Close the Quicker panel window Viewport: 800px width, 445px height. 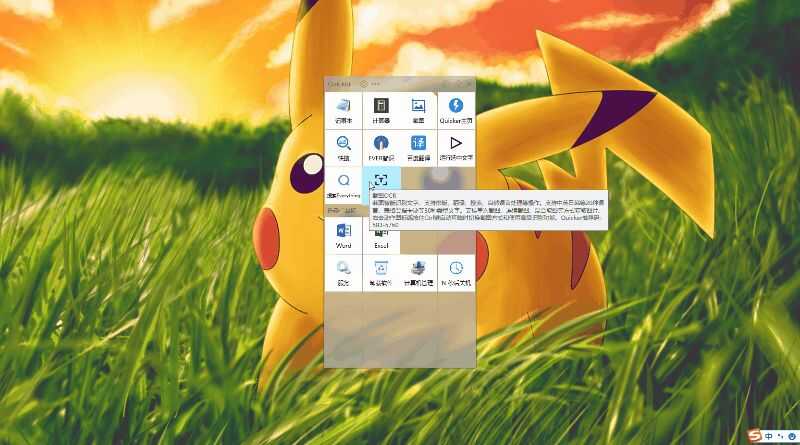(469, 83)
